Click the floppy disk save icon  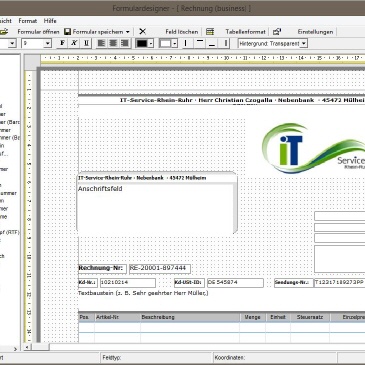68,32
